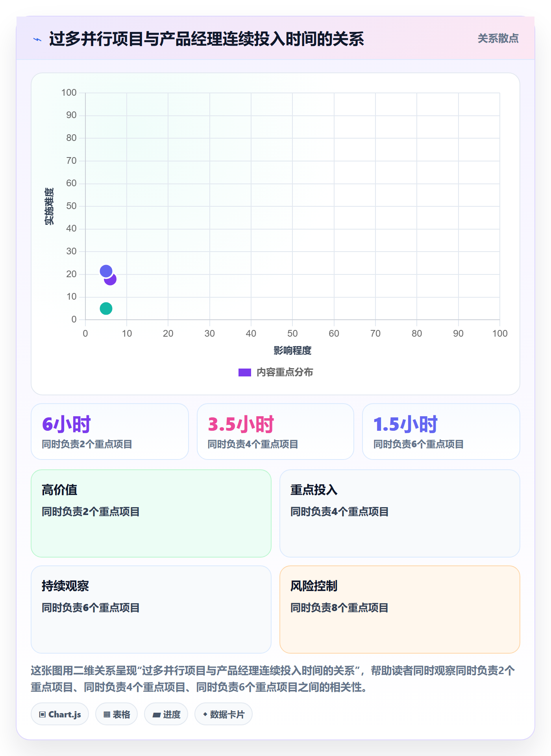Click the title 过多并行项目与产品经理连续投入时间的关系
The width and height of the screenshot is (551, 756).
pyautogui.click(x=207, y=39)
